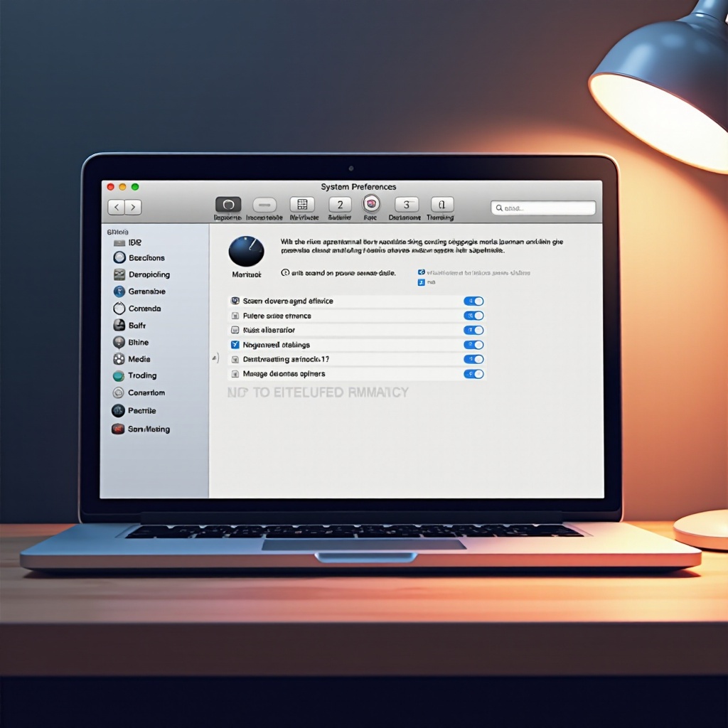
Task: Go forward with the right chevron button
Action: [x=133, y=207]
